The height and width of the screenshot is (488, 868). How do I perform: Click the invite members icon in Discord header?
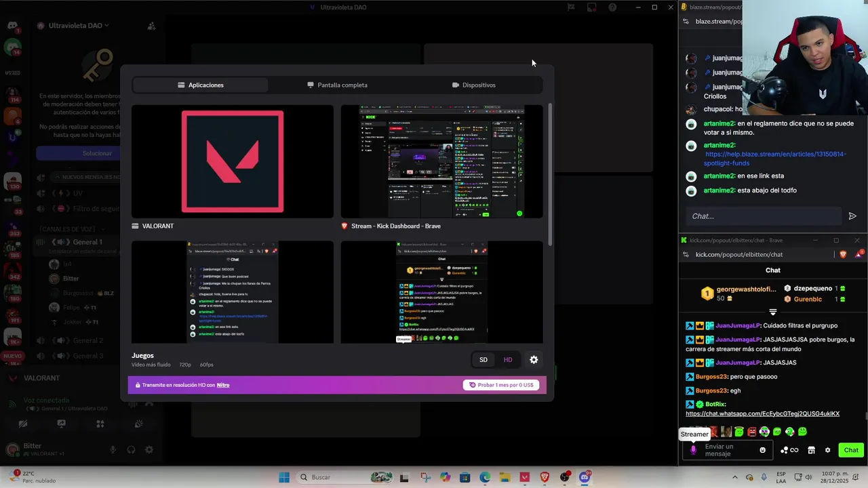coord(151,26)
